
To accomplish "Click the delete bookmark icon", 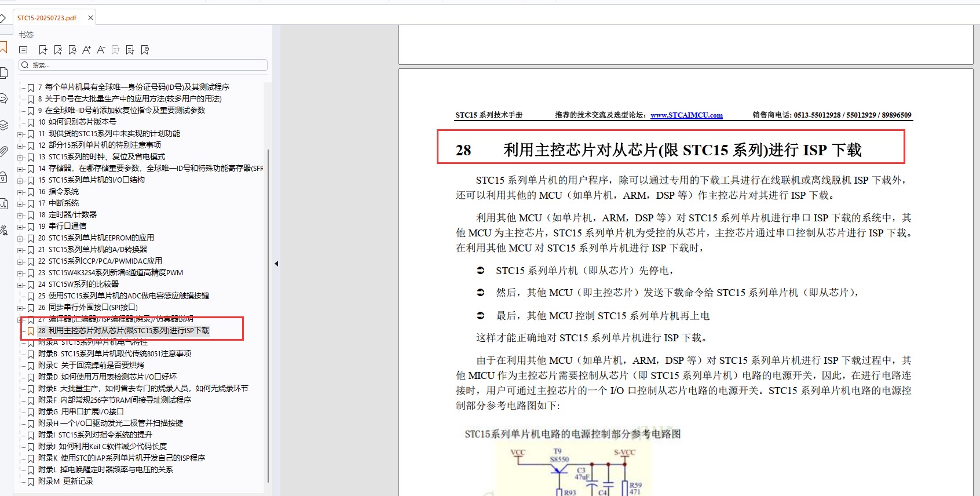I will 58,50.
